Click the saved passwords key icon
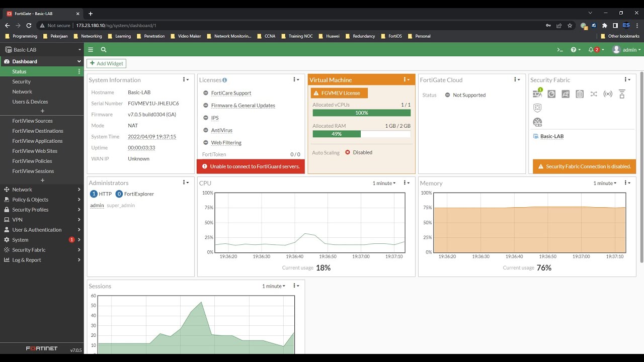 (548, 25)
